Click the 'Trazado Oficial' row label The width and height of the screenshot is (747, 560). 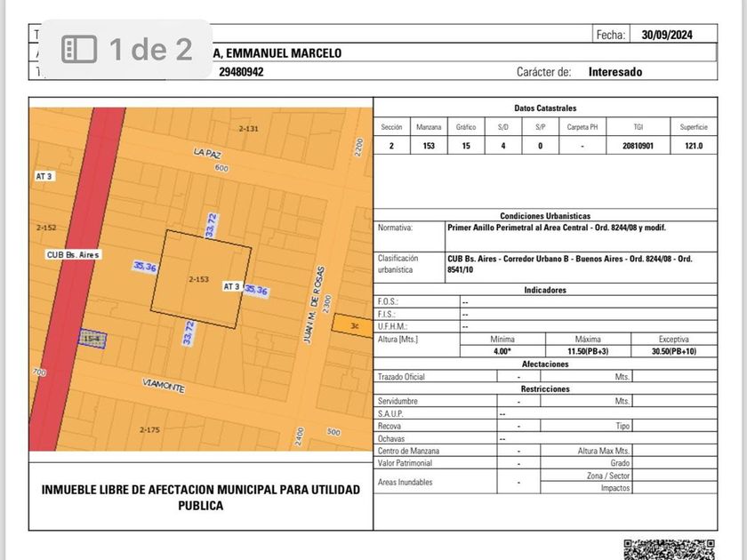click(401, 377)
